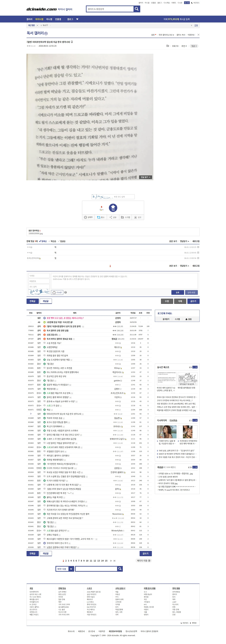Open the 제목+내용 search type dropdown
Image resolution: width=226 pixels, height=644 pixels.
point(64,569)
